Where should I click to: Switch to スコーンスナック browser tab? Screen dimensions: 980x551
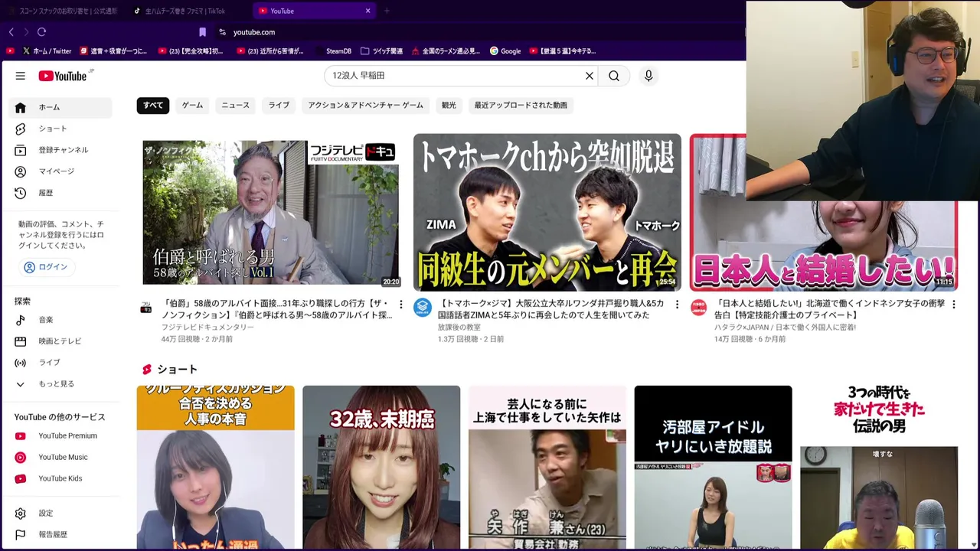tap(63, 11)
